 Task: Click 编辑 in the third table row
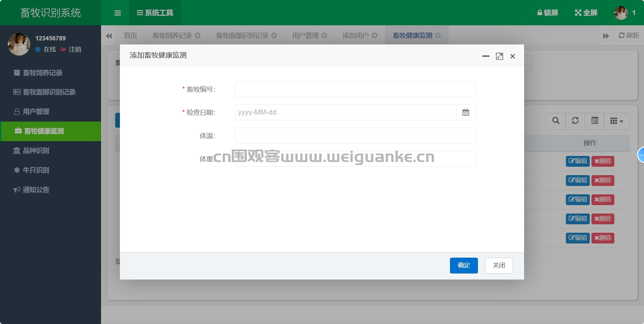tap(578, 199)
